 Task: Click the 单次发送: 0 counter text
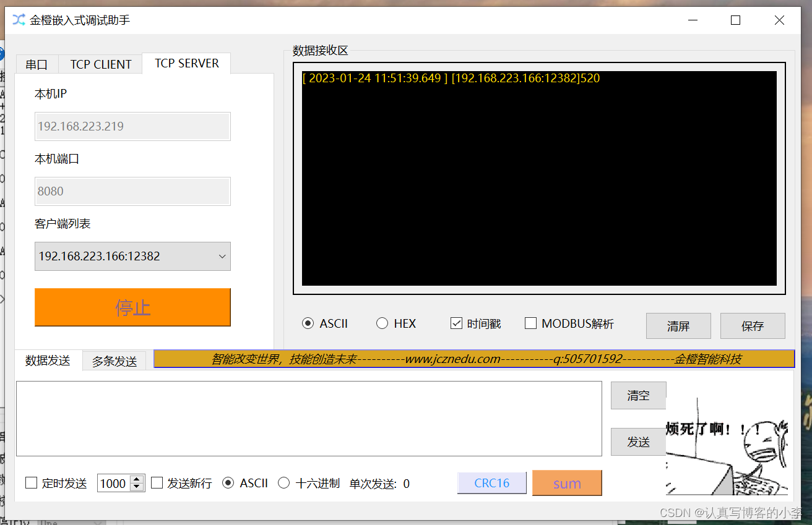(379, 484)
